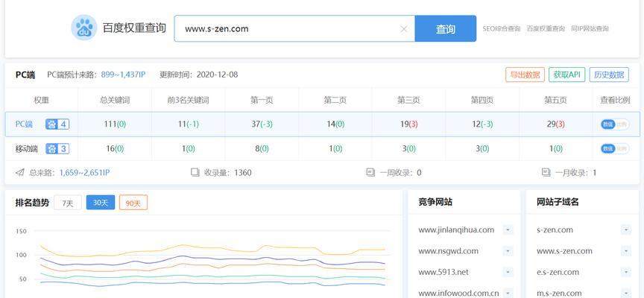Image resolution: width=644 pixels, height=298 pixels.
Task: Open the 同IP网站查询 link
Action: coord(590,29)
